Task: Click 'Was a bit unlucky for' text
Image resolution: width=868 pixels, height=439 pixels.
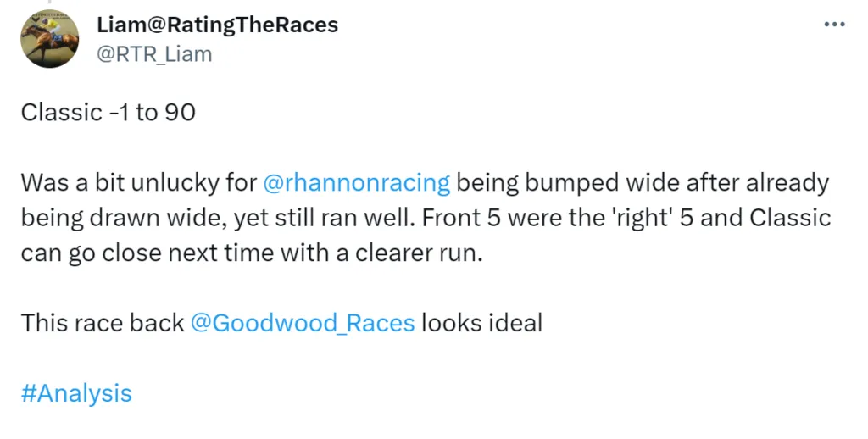Action: tap(139, 183)
